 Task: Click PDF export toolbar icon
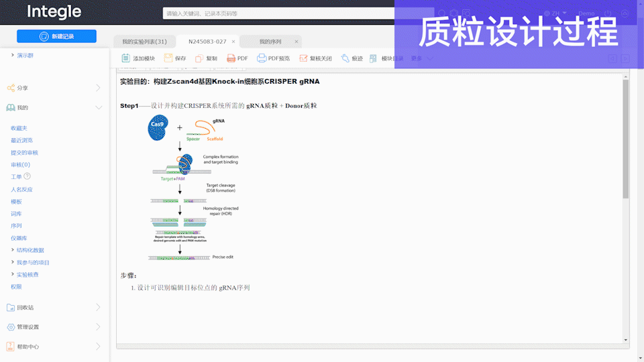[x=231, y=58]
